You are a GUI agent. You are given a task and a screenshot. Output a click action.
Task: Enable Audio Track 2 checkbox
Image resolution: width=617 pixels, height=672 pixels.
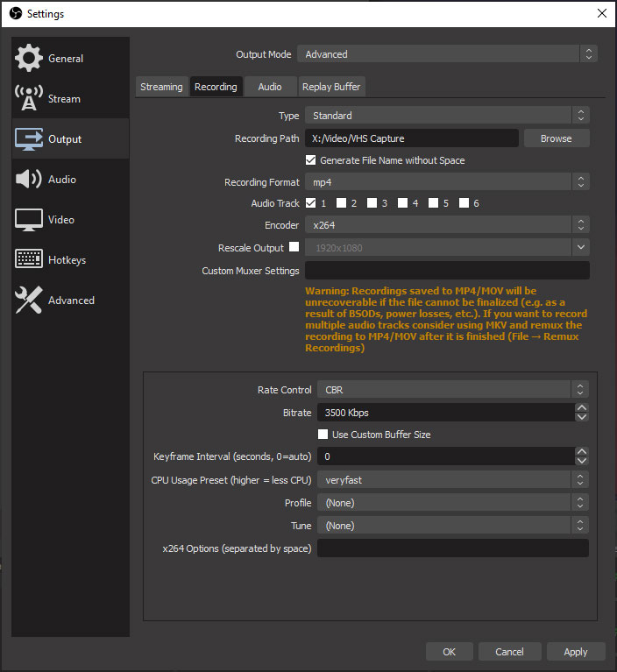[x=342, y=203]
